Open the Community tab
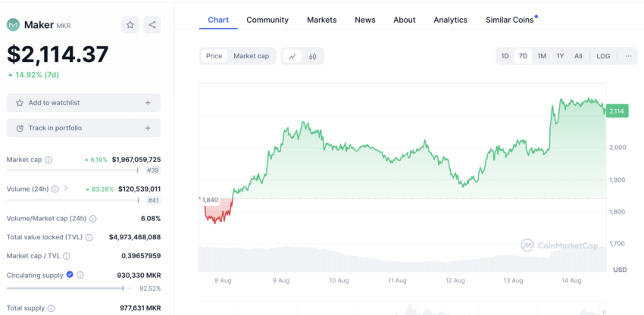Screen dimensions: 644x315 coord(267,20)
